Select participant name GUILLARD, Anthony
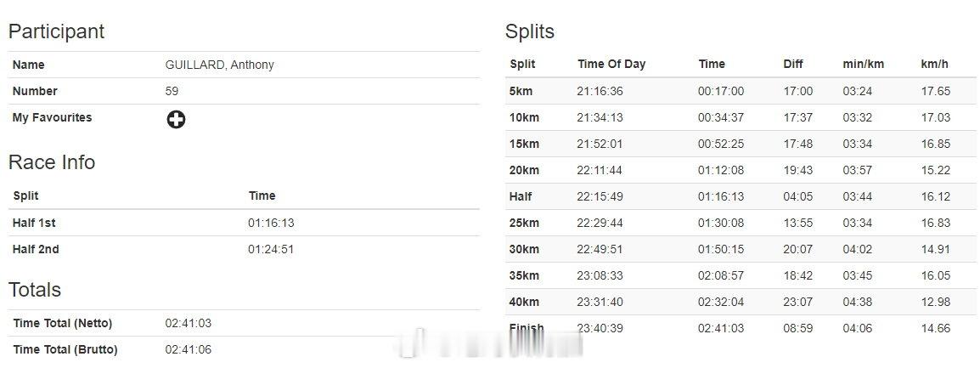 219,65
